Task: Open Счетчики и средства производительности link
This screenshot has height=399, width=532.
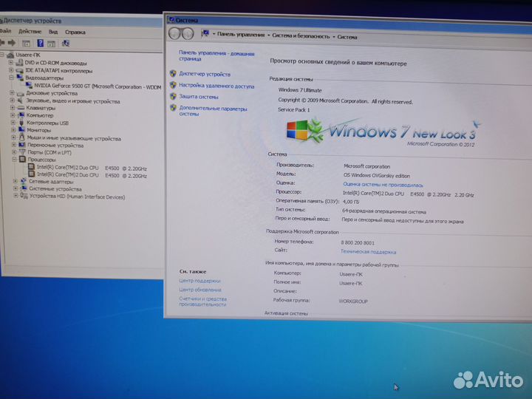Action: pyautogui.click(x=202, y=301)
